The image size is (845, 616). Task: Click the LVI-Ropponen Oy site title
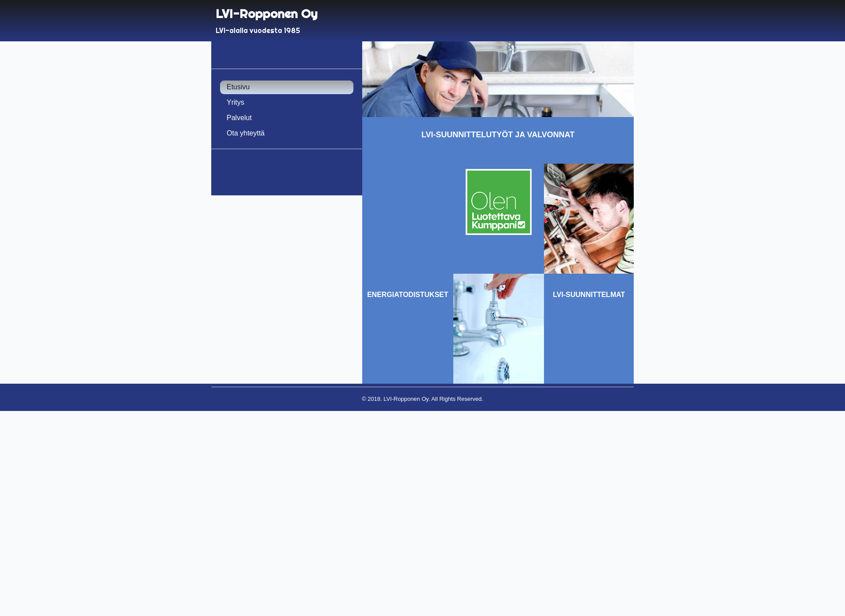267,14
